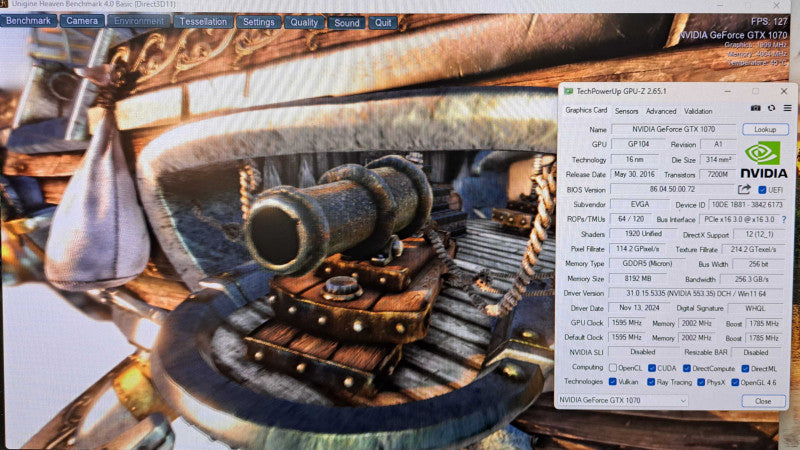Click the Camera menu in Heaven
This screenshot has width=800, height=450.
tap(82, 21)
